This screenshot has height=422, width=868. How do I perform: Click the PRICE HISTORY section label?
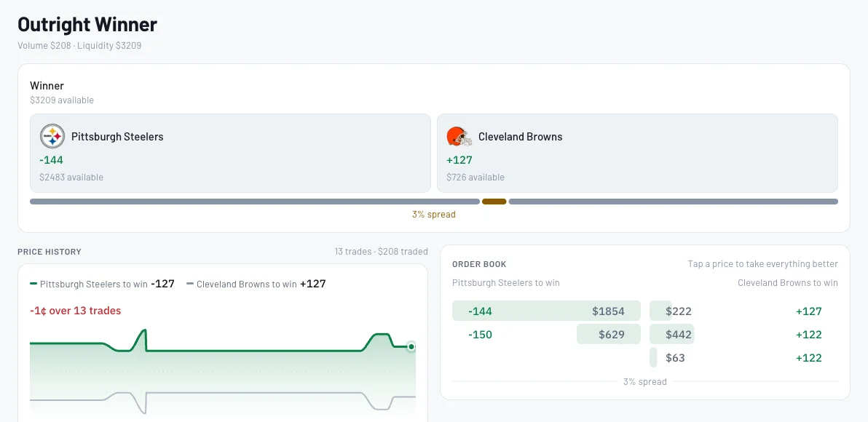point(50,252)
